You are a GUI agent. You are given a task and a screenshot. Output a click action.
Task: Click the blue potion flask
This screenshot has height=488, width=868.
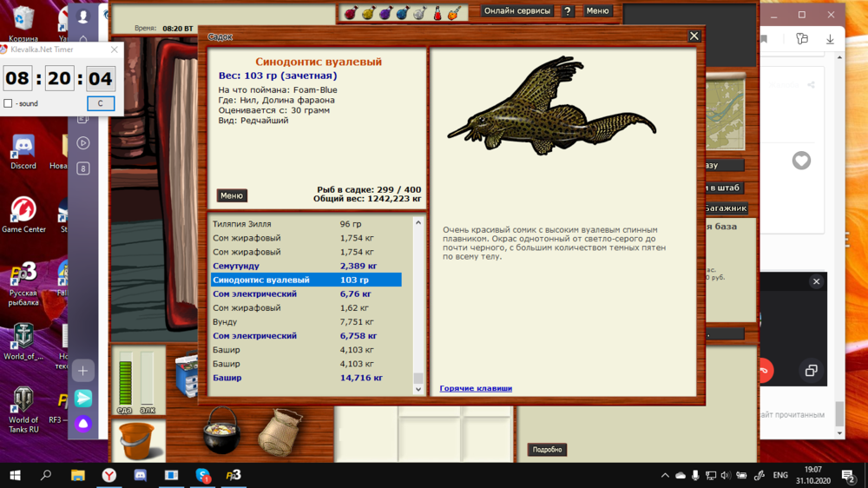(403, 13)
